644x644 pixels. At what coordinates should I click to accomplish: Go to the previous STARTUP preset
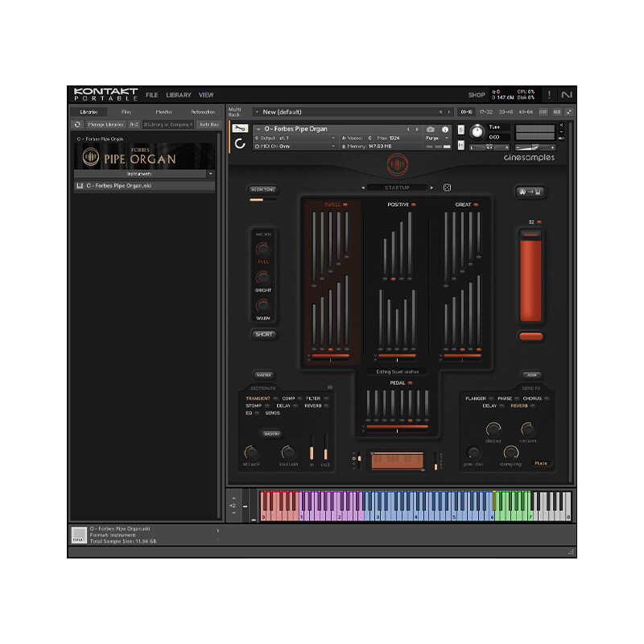coord(363,188)
